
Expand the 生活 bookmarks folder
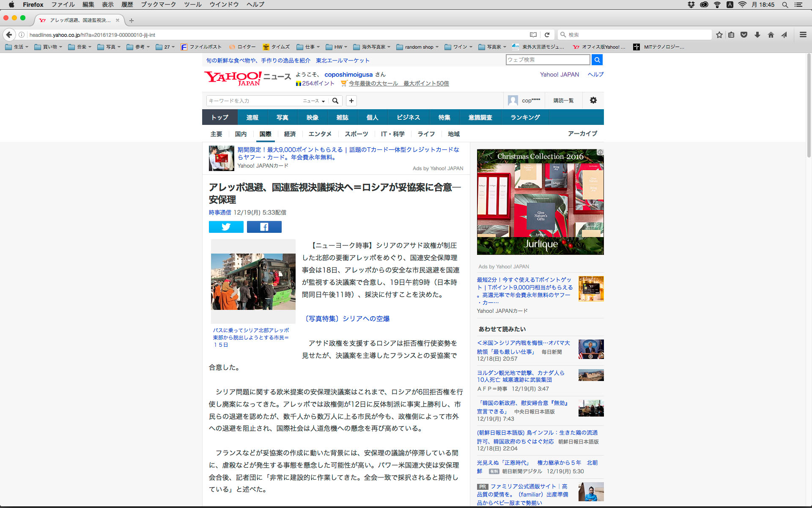tap(17, 47)
